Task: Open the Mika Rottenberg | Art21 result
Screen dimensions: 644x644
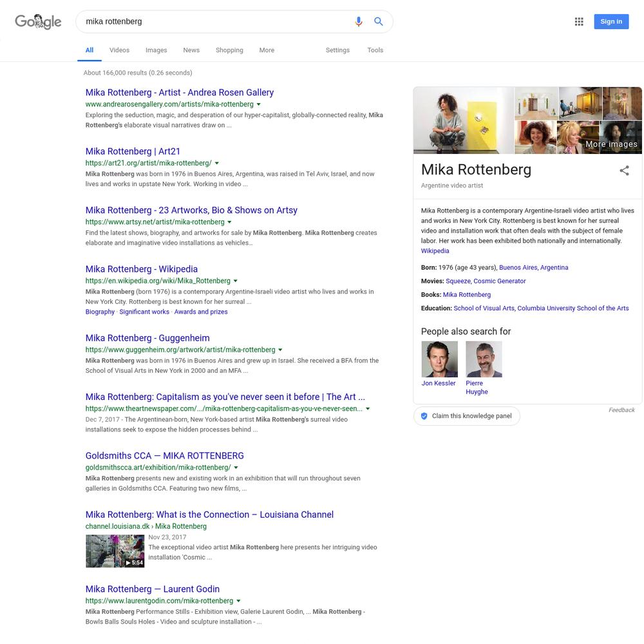Action: click(x=133, y=151)
